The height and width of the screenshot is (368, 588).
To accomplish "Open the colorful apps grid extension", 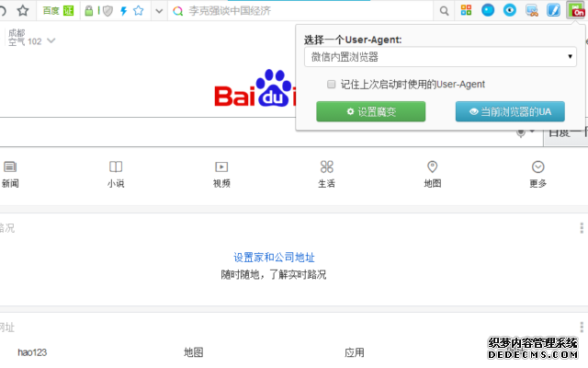I will pos(466,10).
